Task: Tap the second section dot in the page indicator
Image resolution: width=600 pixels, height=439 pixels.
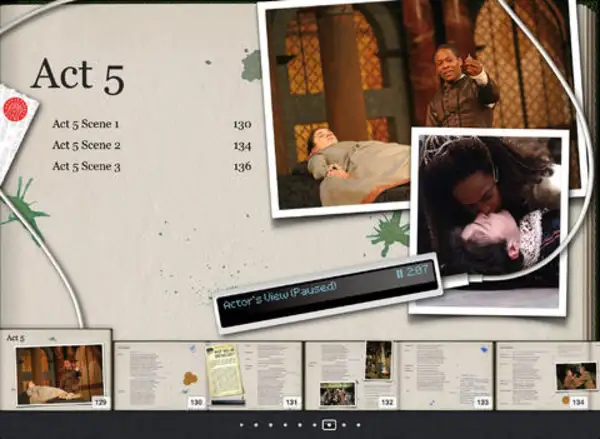Action: click(256, 425)
